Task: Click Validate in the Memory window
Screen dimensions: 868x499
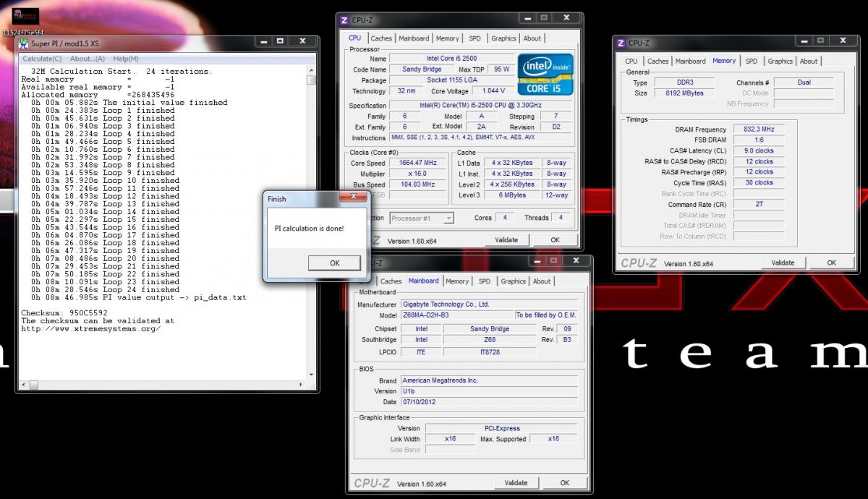Action: [x=783, y=263]
